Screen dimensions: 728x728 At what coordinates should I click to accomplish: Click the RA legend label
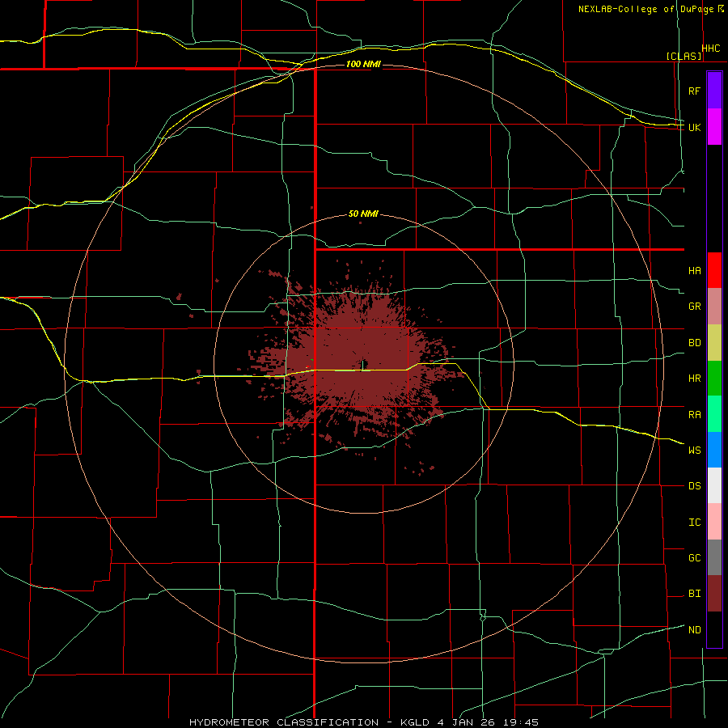pyautogui.click(x=695, y=415)
